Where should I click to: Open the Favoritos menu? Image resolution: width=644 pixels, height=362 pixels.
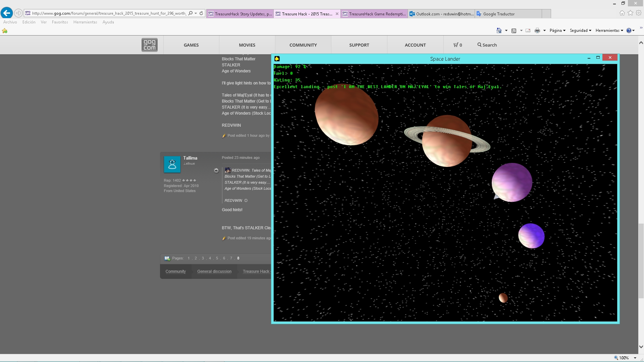pyautogui.click(x=60, y=22)
